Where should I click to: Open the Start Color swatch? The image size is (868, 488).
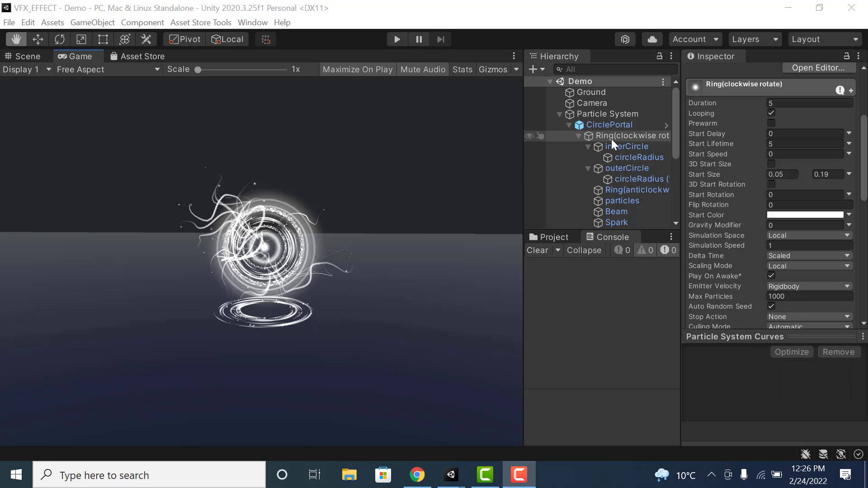tap(805, 215)
